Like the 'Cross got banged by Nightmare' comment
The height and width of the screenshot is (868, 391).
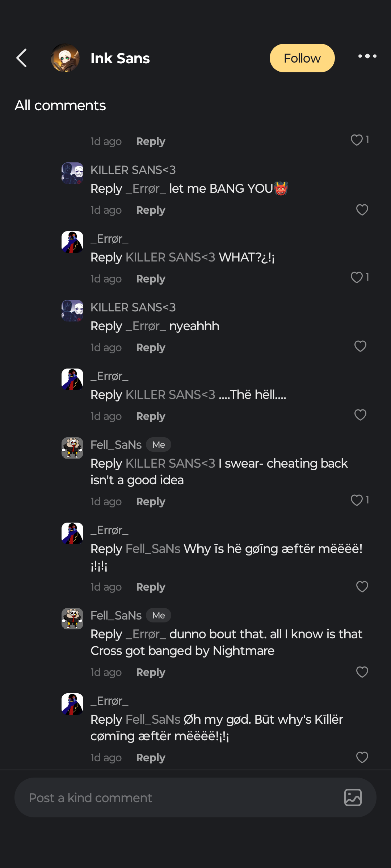(362, 672)
